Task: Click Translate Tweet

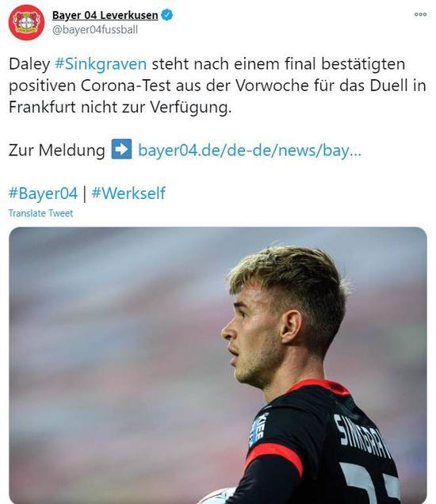Action: 40,213
